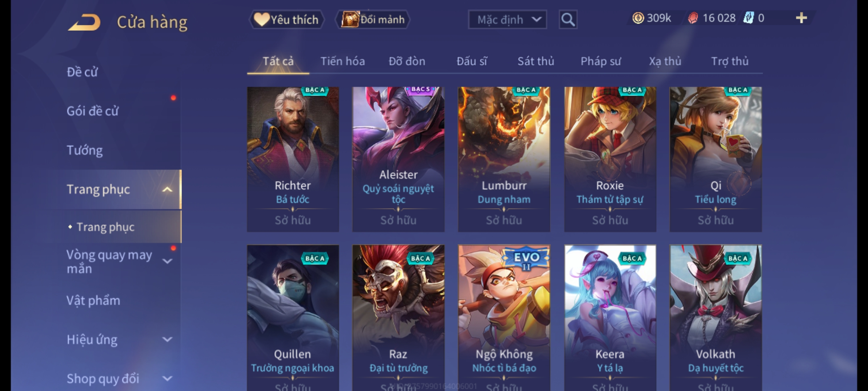Open the search magnifier icon
The image size is (868, 391).
tap(568, 20)
